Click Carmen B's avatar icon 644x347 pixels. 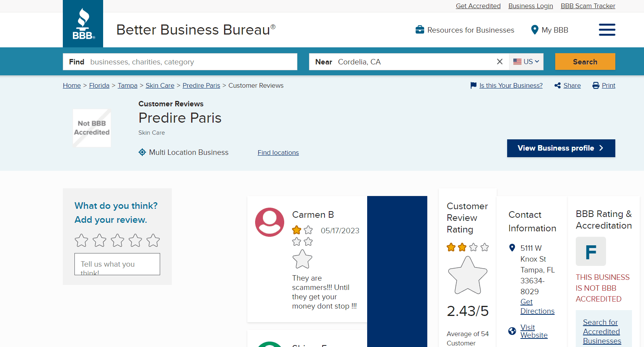pyautogui.click(x=269, y=222)
